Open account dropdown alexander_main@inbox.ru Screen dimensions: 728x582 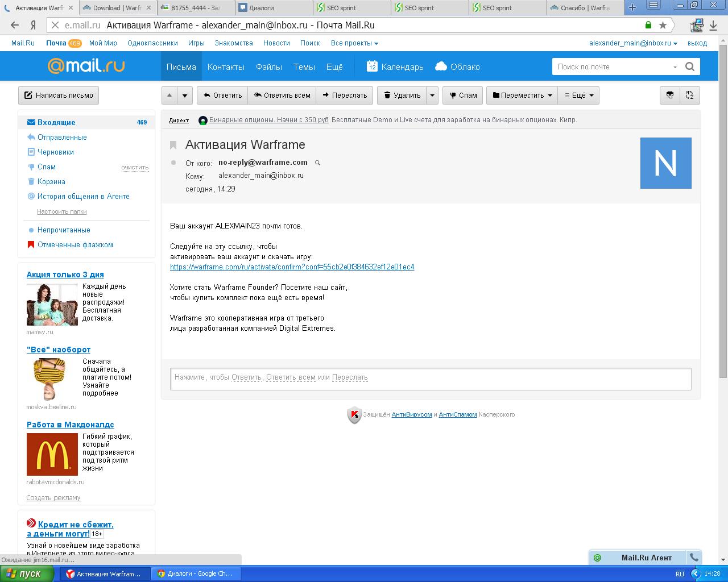(633, 43)
